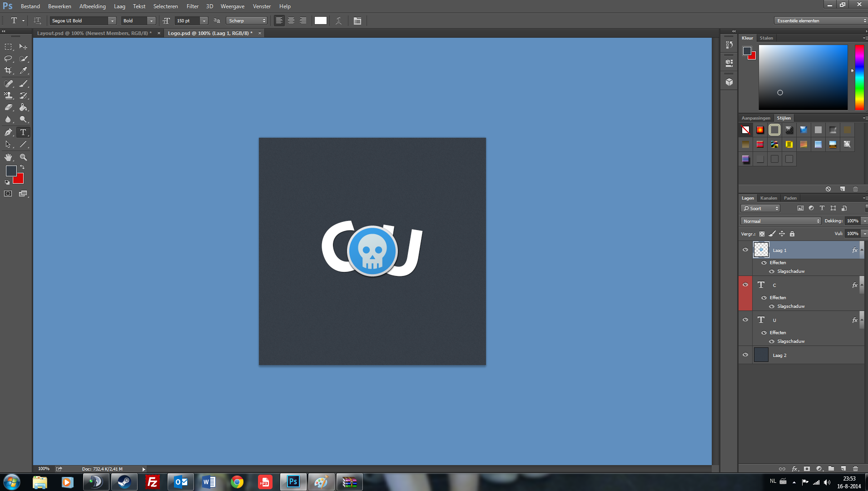Left align text in options bar
The image size is (868, 491).
(x=279, y=20)
